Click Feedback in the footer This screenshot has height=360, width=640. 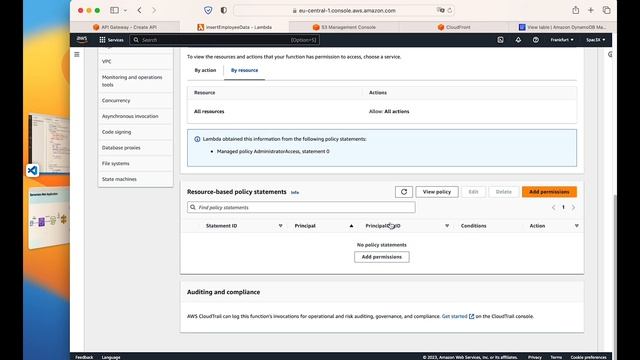coord(84,357)
